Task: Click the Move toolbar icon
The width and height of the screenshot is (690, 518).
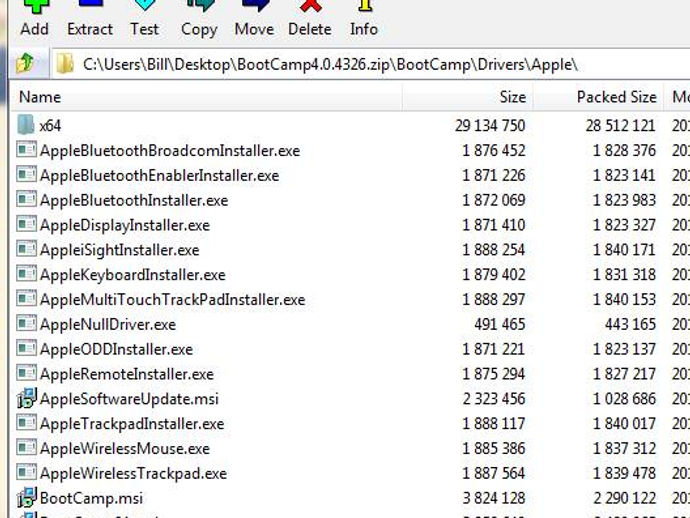Action: tap(255, 5)
